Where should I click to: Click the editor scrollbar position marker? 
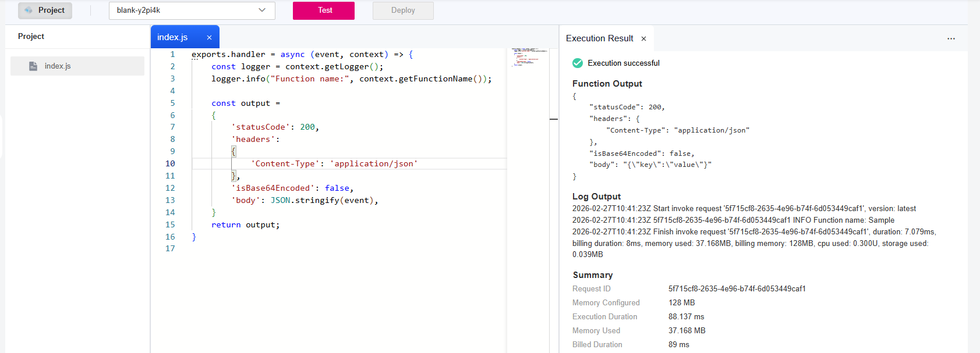pyautogui.click(x=554, y=119)
